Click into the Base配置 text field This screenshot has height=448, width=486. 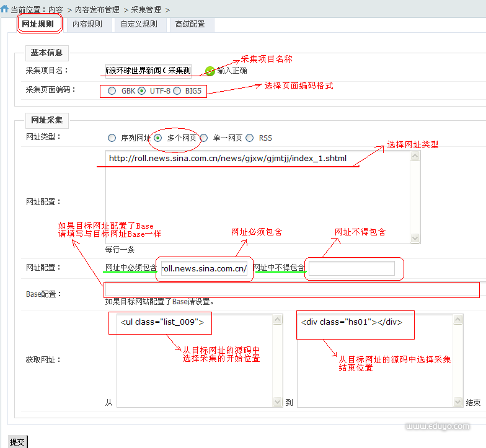pos(291,290)
